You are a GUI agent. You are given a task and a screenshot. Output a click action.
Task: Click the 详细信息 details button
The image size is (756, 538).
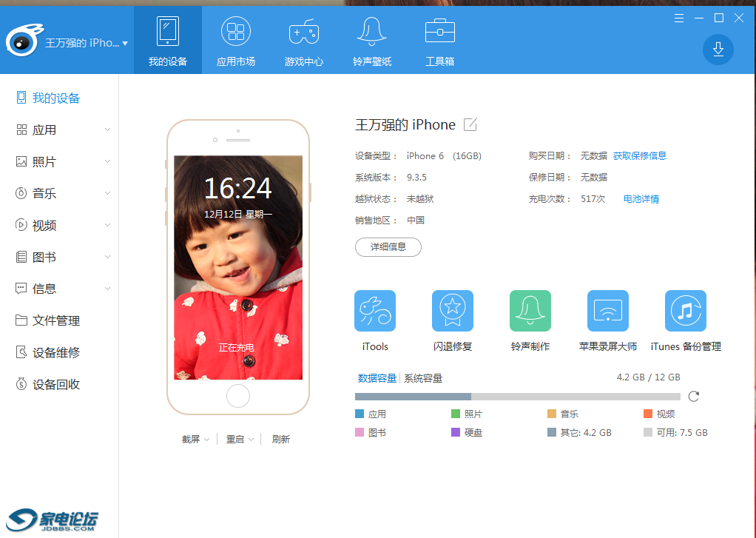[x=388, y=247]
